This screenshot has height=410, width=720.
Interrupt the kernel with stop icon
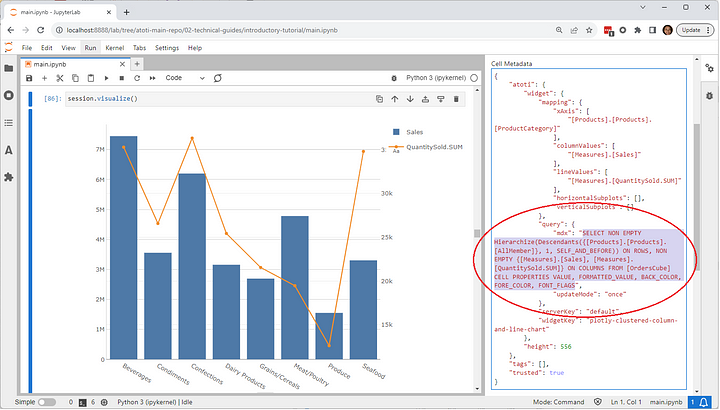point(122,78)
